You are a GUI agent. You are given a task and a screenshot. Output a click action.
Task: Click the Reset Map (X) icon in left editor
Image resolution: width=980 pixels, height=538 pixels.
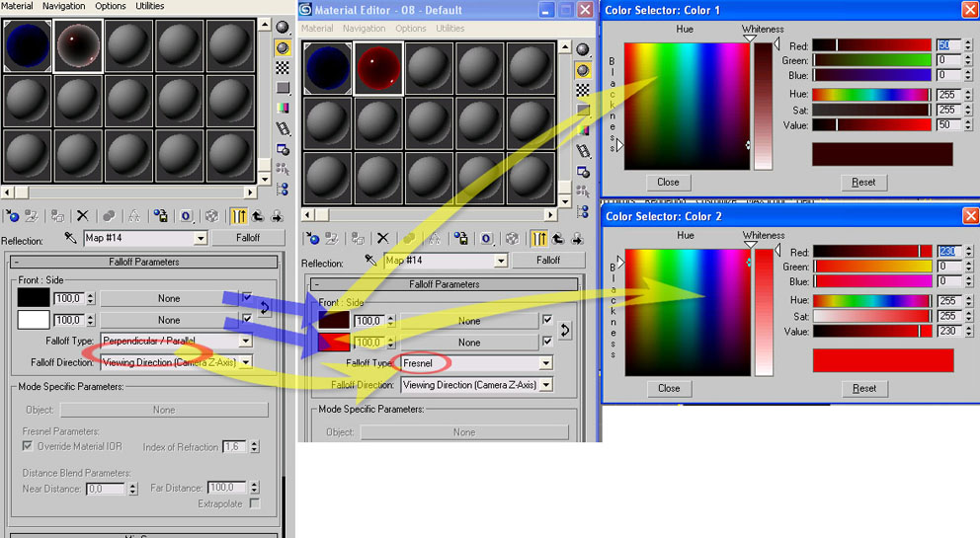pyautogui.click(x=83, y=215)
